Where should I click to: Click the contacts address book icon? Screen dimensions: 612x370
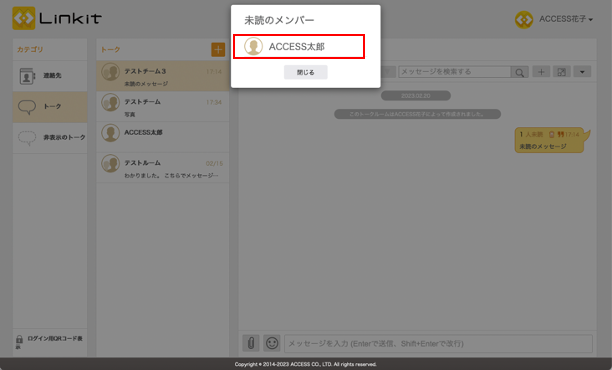coord(27,76)
